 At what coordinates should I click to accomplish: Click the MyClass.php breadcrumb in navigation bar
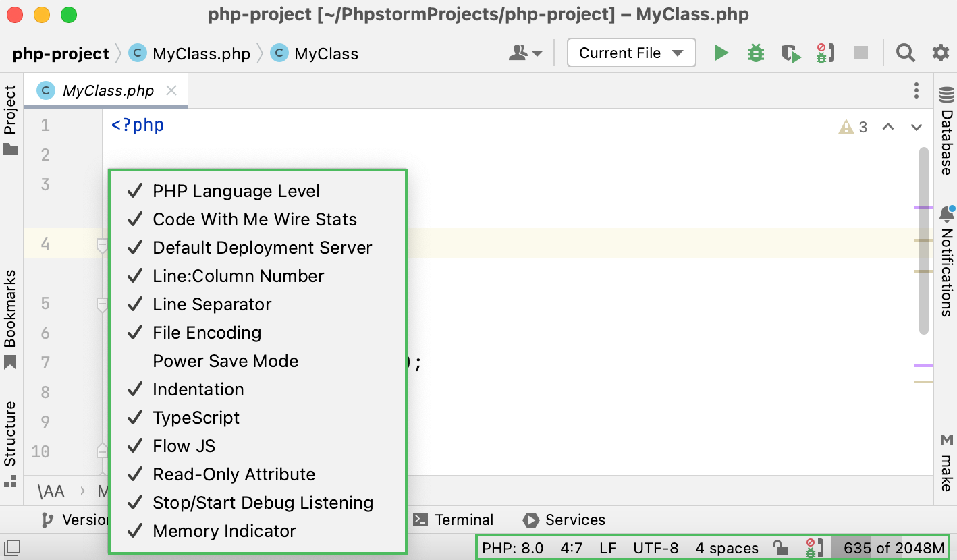pos(190,53)
